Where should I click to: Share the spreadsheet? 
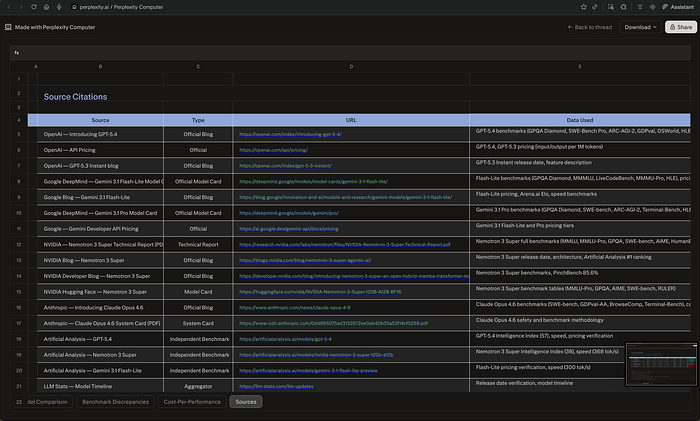[681, 27]
